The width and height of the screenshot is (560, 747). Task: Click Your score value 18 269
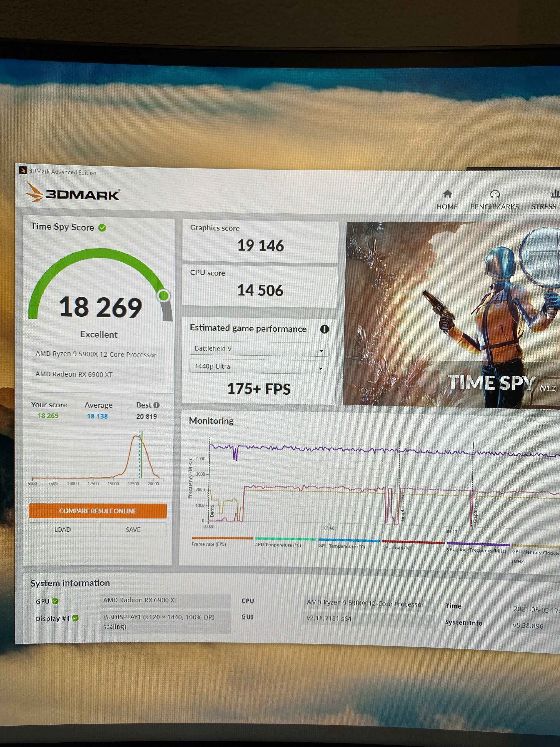48,416
